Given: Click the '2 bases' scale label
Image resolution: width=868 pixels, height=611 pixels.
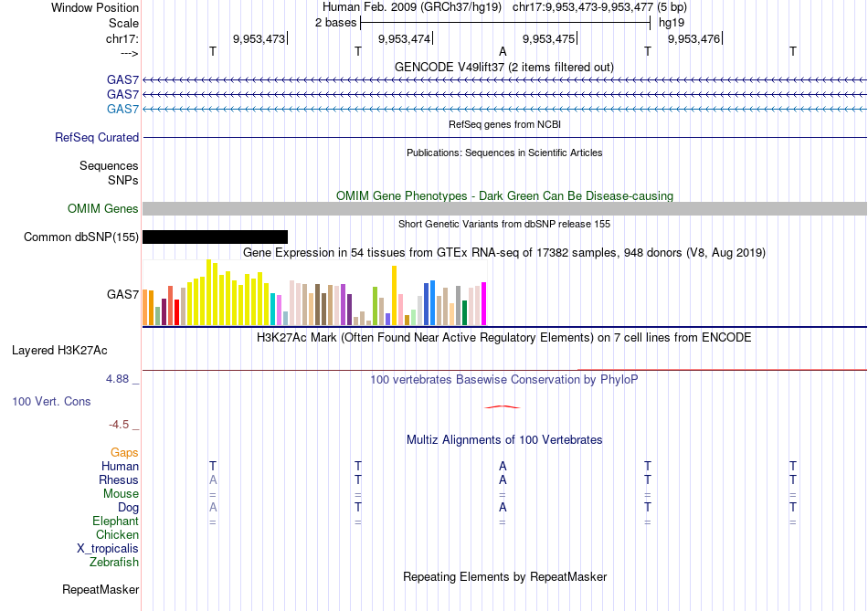Looking at the screenshot, I should (335, 23).
